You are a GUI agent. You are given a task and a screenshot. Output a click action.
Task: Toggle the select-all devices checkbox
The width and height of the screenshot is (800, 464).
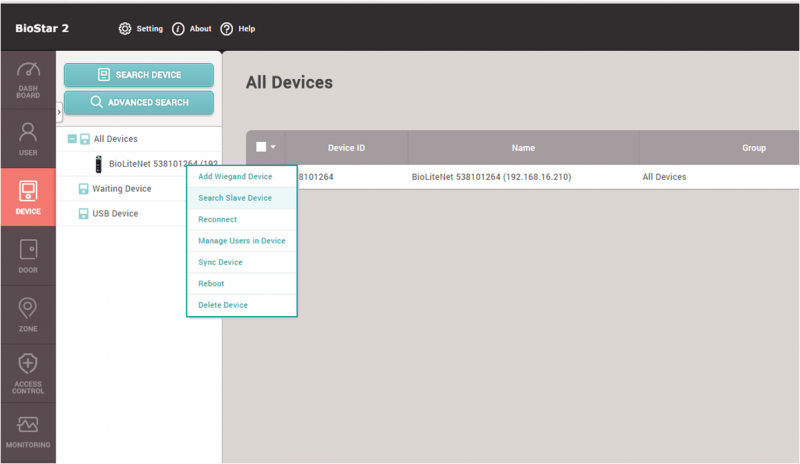pyautogui.click(x=261, y=147)
